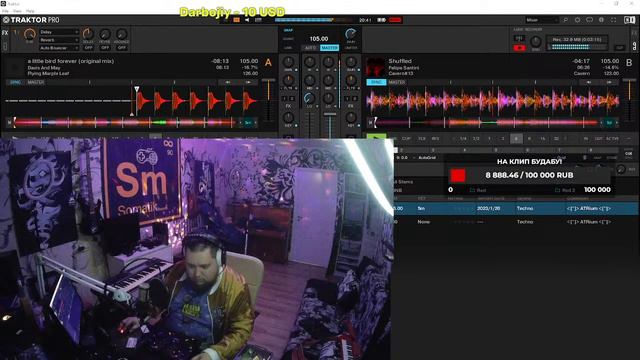Toggle AUTO master clock mode
The image size is (640, 360).
(310, 48)
